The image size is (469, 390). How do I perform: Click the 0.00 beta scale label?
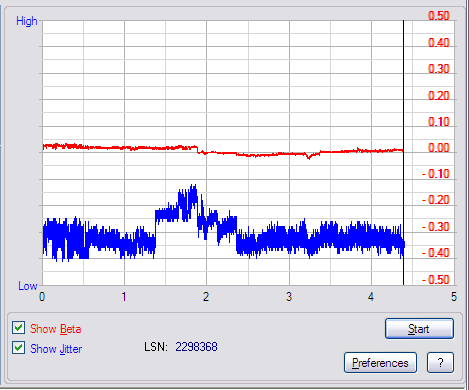point(439,148)
